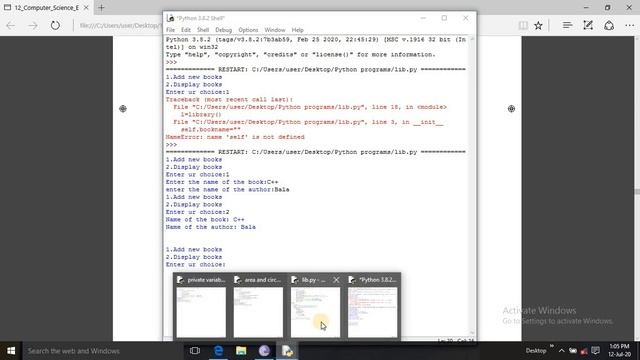Select the lib.py window thumbnail

pyautogui.click(x=315, y=307)
